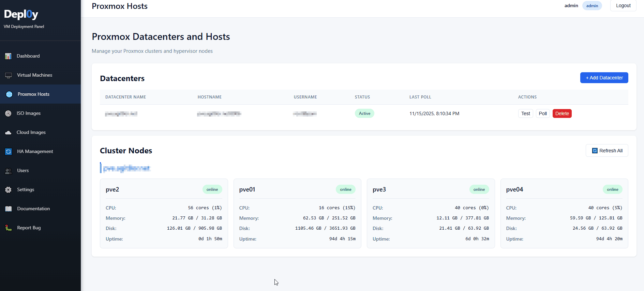
Task: Open the Users menu label
Action: (x=23, y=170)
